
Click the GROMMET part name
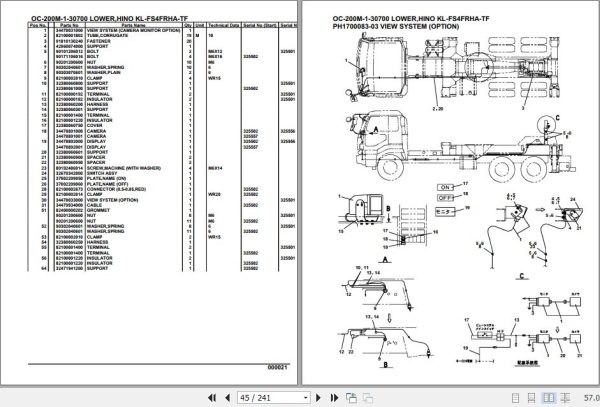[98, 210]
